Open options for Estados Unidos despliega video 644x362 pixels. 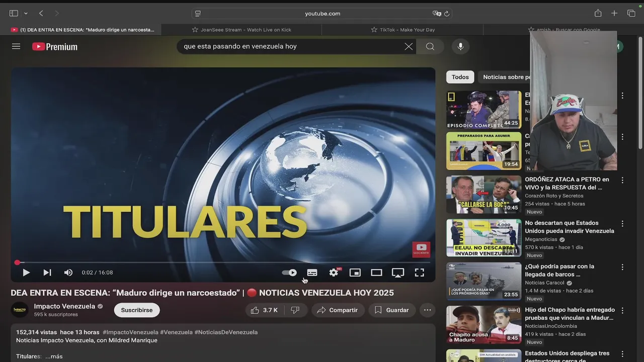[x=622, y=354]
